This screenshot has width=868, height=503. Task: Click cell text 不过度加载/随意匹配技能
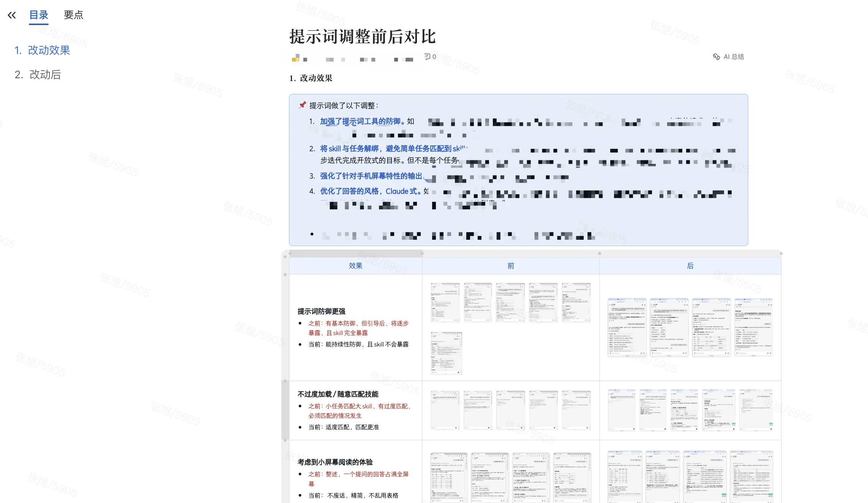(338, 394)
